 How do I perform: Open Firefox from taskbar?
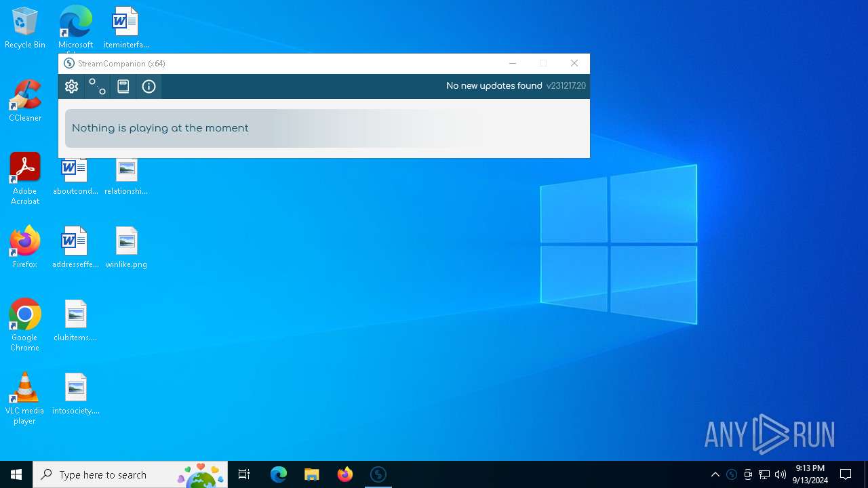(344, 474)
